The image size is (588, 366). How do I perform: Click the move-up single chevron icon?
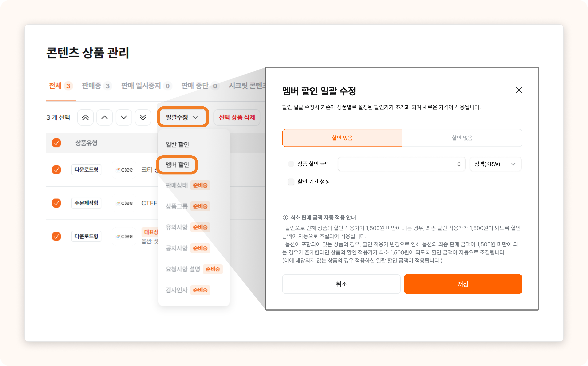pyautogui.click(x=104, y=117)
